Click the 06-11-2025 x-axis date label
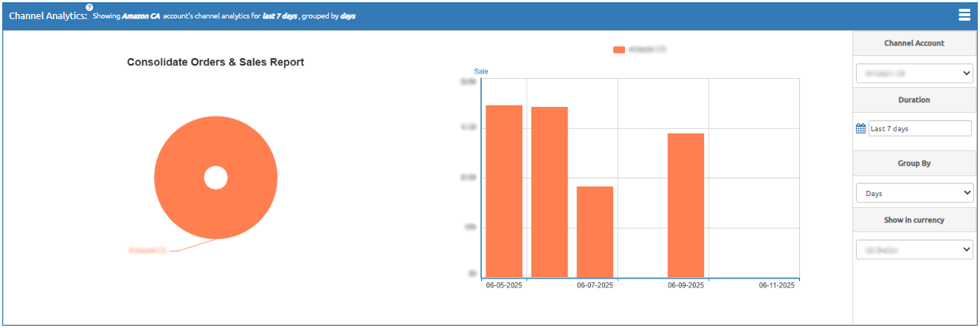Screen dimensions: 980x328 (776, 285)
